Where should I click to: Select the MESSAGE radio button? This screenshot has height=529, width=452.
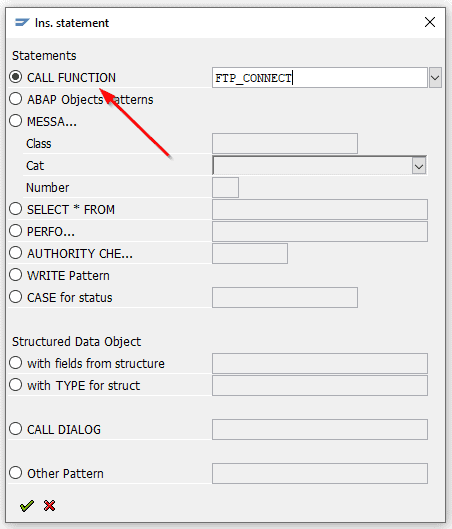pos(16,121)
